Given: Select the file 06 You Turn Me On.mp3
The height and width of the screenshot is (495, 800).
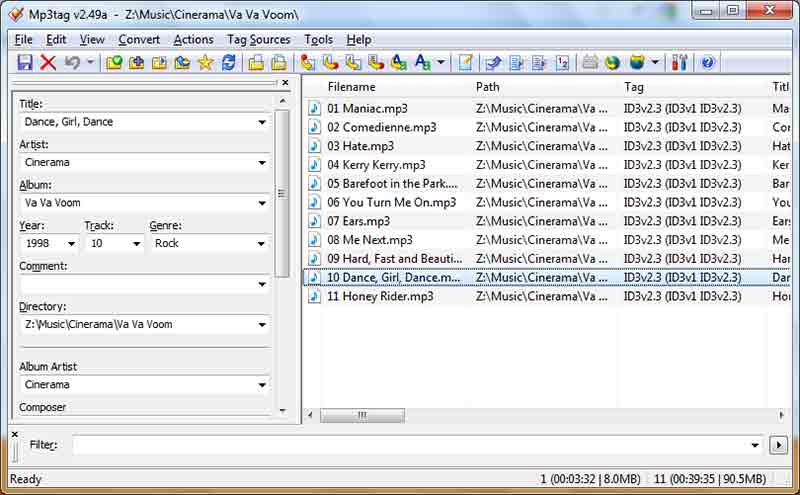Looking at the screenshot, I should (391, 203).
